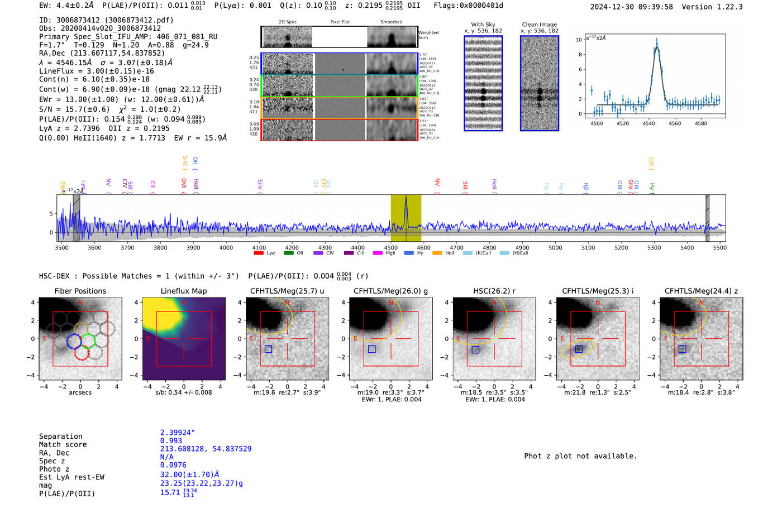This screenshot has height=532, width=782.
Task: Click the EW: 4.4±0.2Å header value
Action: tap(66, 6)
